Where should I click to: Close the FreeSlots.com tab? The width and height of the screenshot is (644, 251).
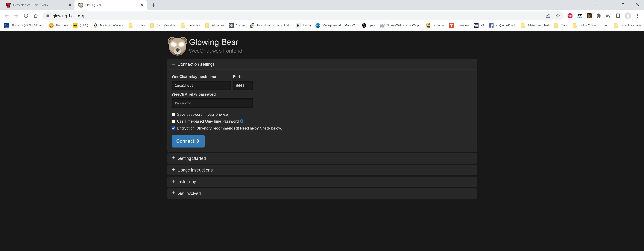tap(70, 5)
